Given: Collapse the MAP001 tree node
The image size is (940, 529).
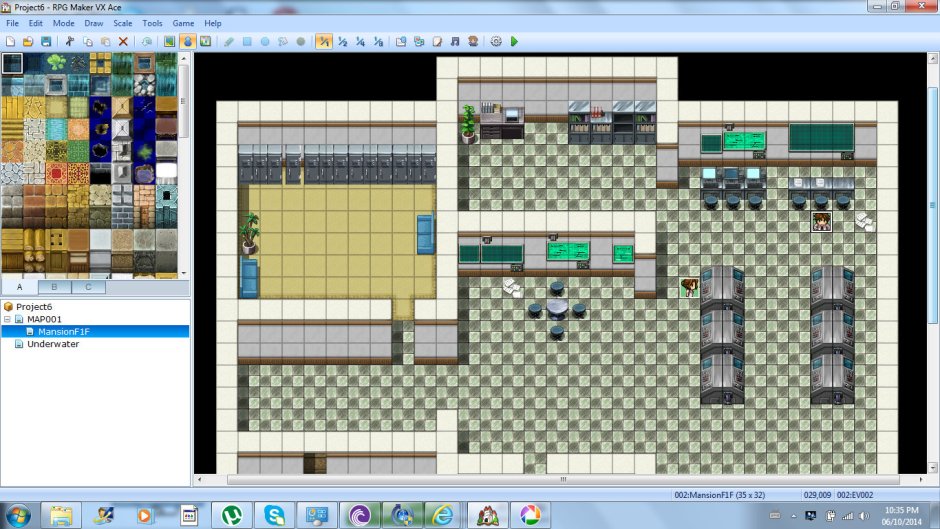Looking at the screenshot, I should (x=7, y=319).
